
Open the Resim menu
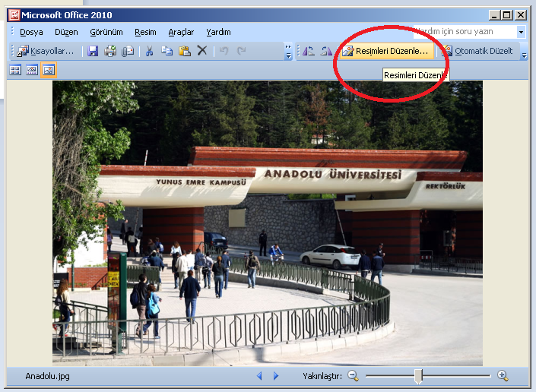point(145,32)
